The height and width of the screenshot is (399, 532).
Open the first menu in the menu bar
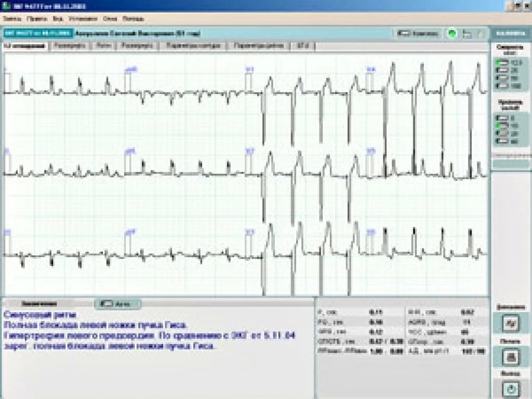[12, 19]
